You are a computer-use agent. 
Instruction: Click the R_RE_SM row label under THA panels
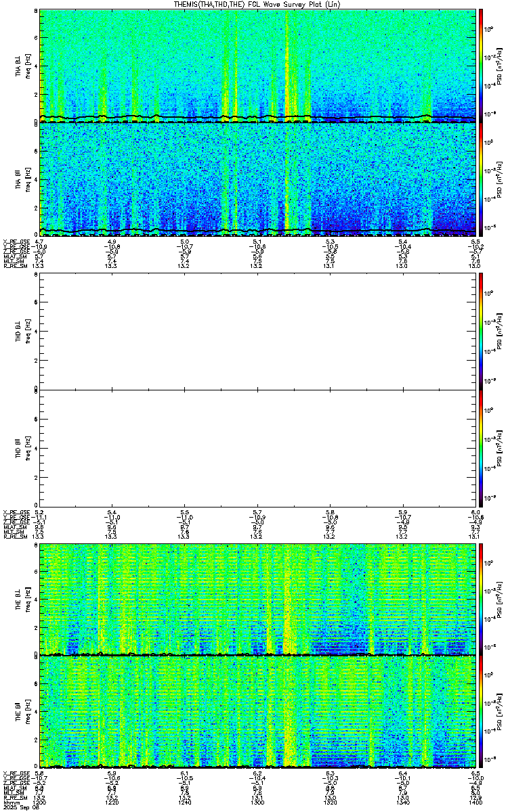14,267
